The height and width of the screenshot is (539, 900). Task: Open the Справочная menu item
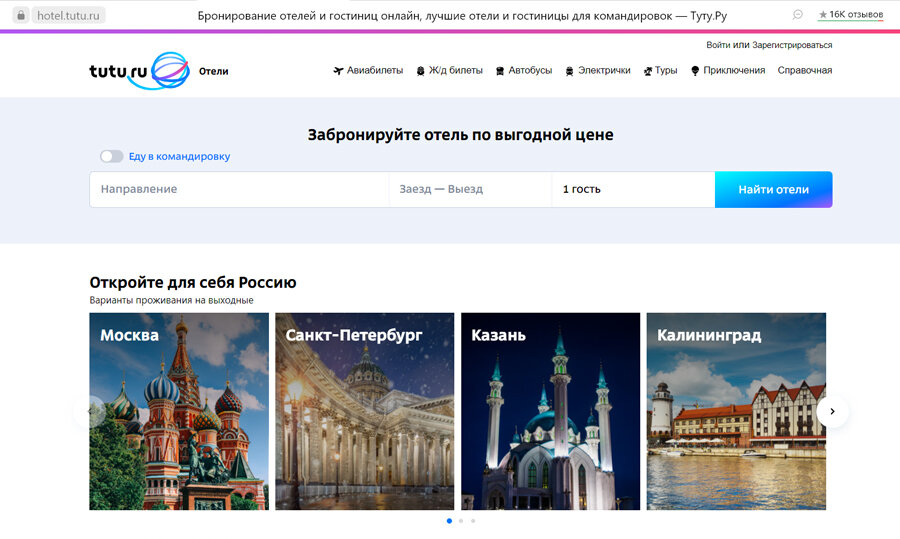(805, 70)
